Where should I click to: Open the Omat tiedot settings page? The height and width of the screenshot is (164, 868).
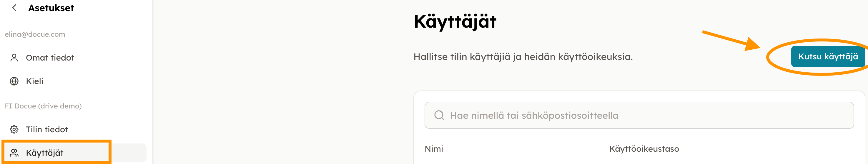point(50,58)
